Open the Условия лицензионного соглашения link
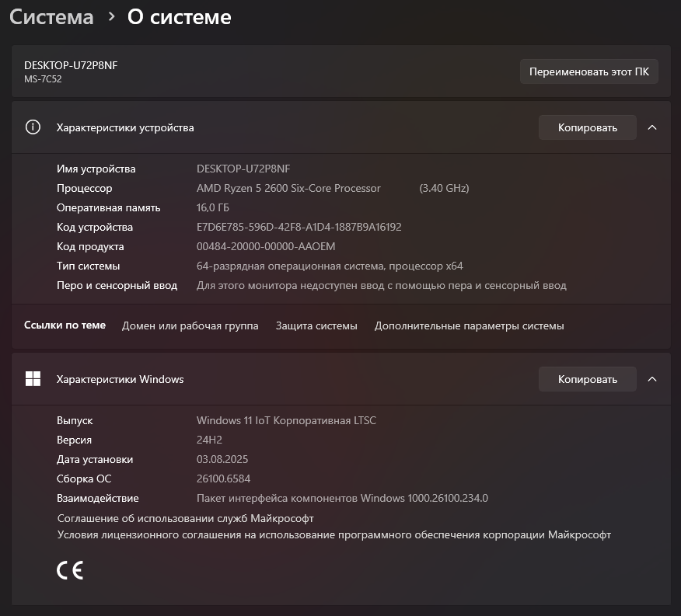The image size is (681, 616). tap(334, 534)
